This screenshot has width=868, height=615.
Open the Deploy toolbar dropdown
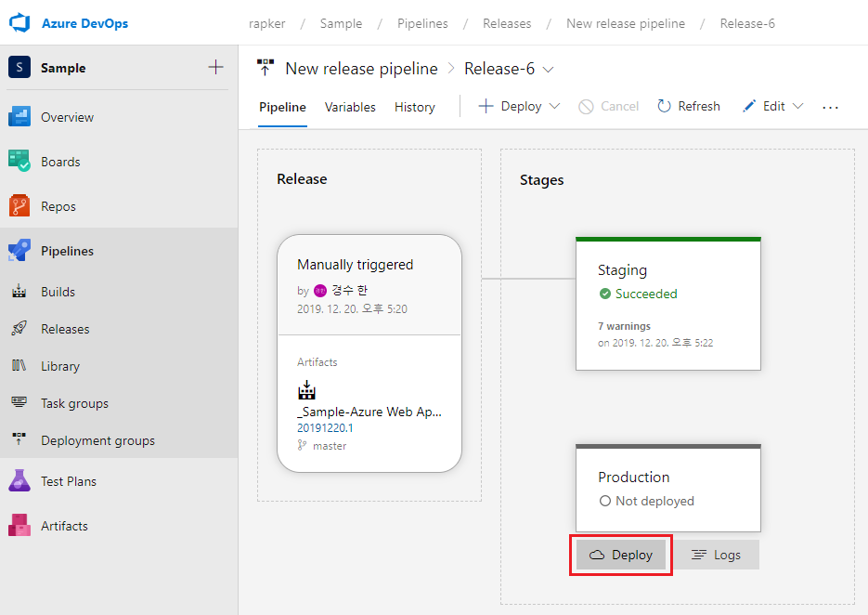519,106
